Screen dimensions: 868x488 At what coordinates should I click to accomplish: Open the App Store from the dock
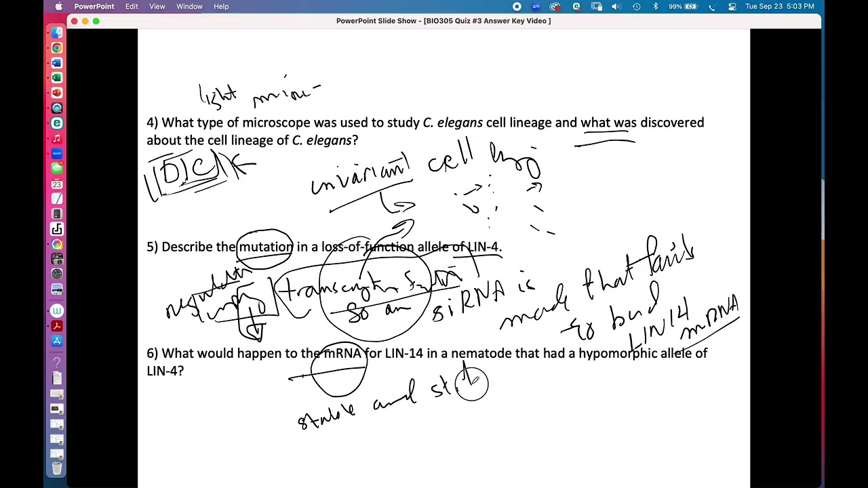pyautogui.click(x=57, y=341)
